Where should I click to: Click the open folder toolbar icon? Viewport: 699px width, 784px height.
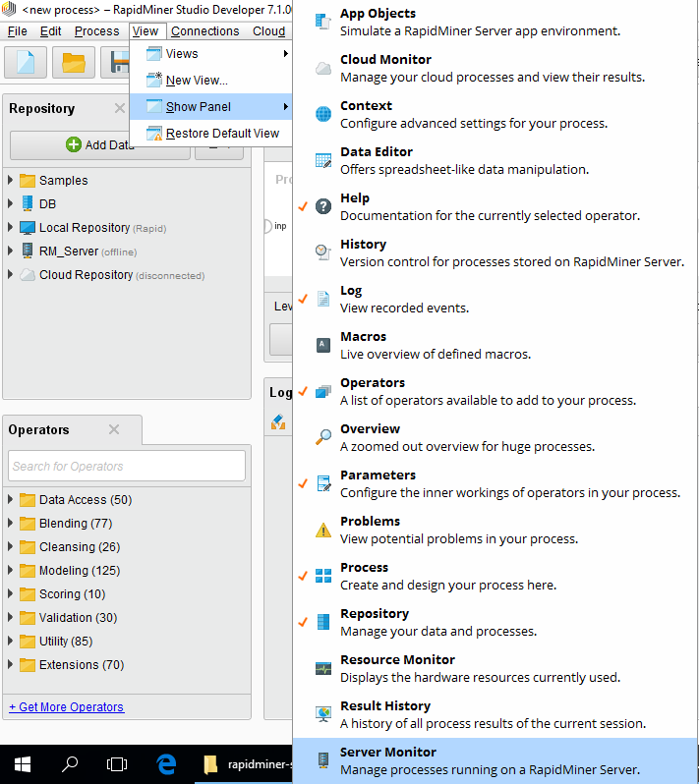click(x=74, y=63)
